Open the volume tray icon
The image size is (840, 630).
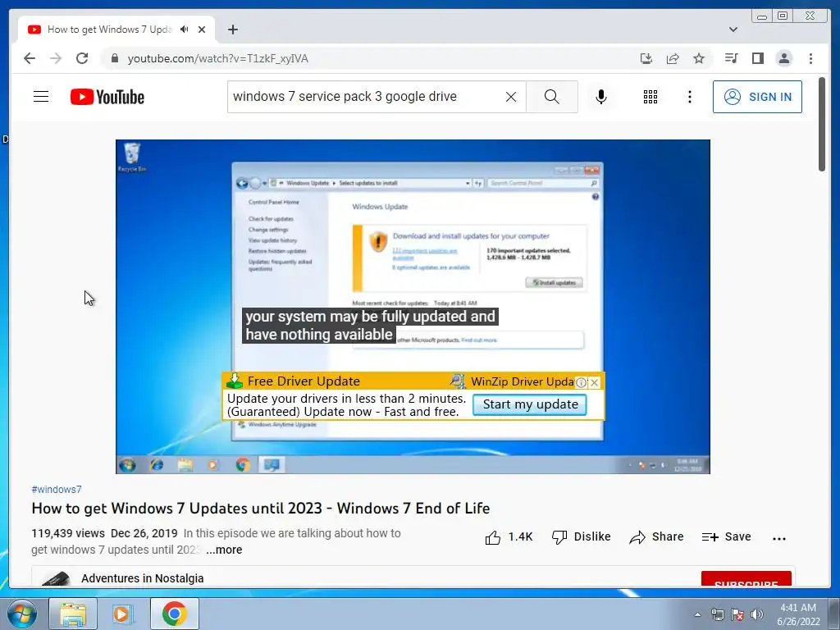757,614
